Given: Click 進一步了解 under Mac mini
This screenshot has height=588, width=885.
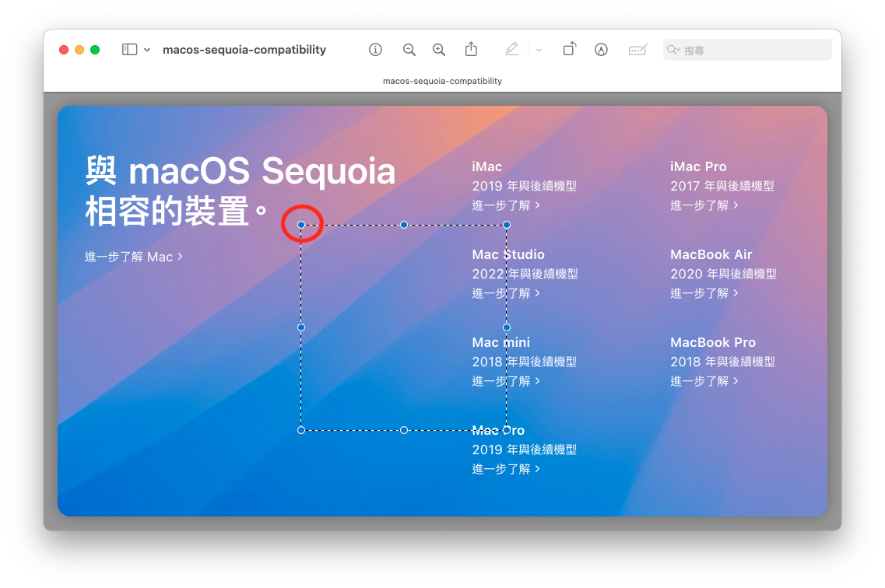Looking at the screenshot, I should coord(506,381).
